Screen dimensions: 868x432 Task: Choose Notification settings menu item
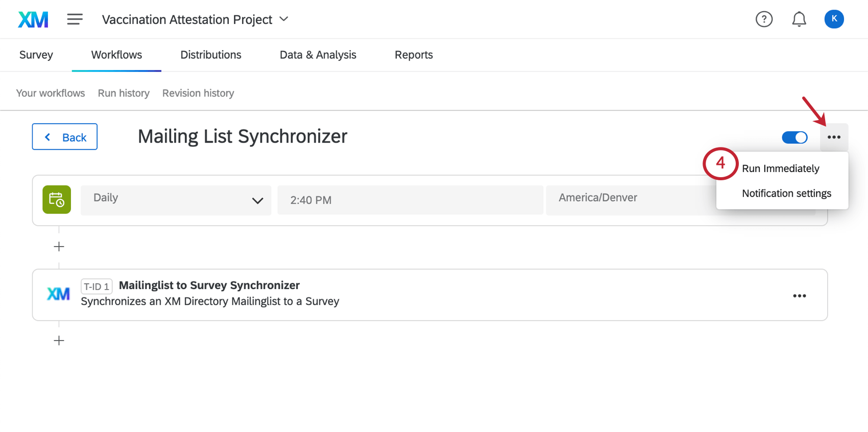[x=786, y=194]
